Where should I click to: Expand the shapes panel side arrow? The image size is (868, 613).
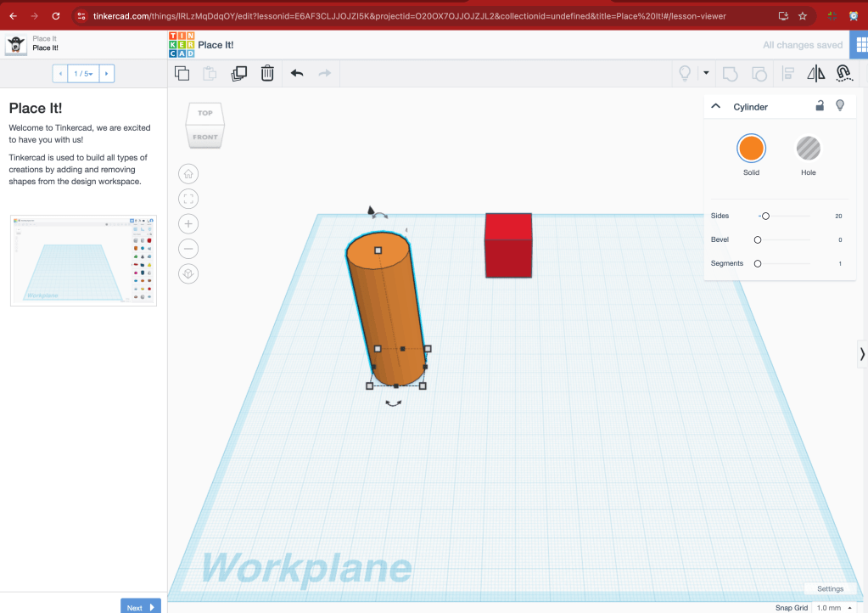click(x=862, y=354)
